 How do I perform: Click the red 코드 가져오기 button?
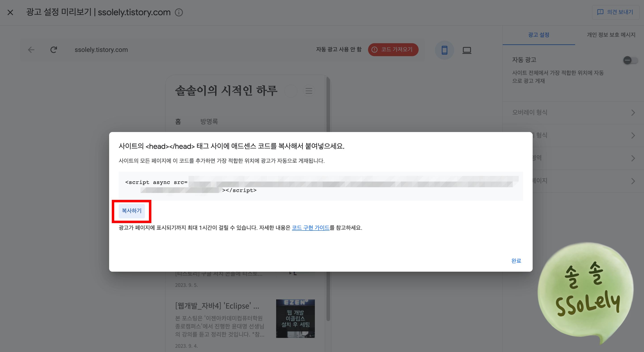click(393, 49)
